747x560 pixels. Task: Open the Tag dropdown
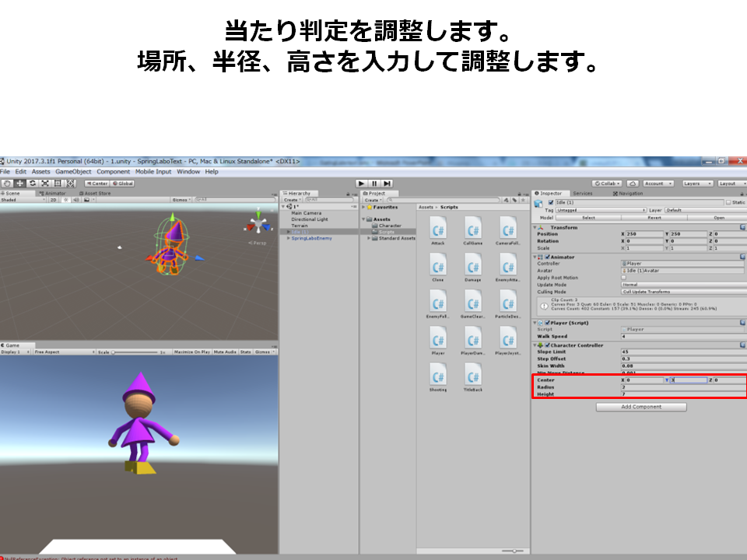(x=601, y=210)
